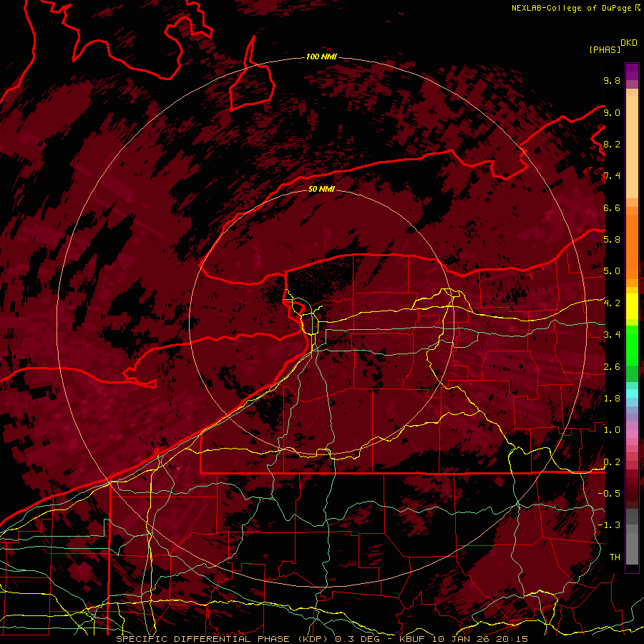Click the 100 NMI range ring label
The image size is (644, 644).
pos(321,57)
